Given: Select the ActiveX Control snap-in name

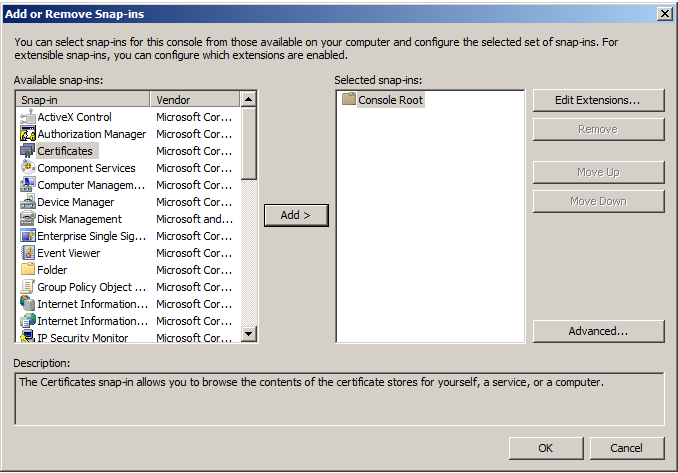Looking at the screenshot, I should click(x=74, y=117).
